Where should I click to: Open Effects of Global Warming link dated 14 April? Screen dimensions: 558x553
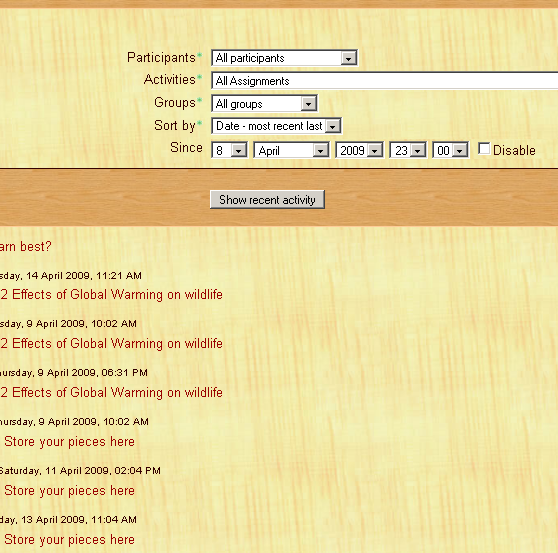(111, 295)
